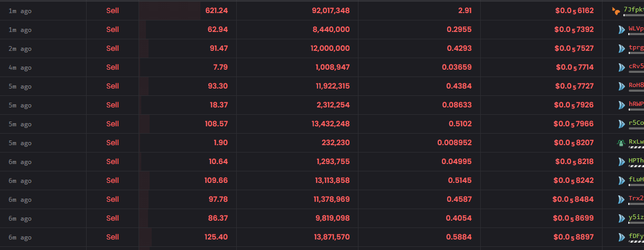Click the green bell icon beside maker RxLw

click(621, 143)
